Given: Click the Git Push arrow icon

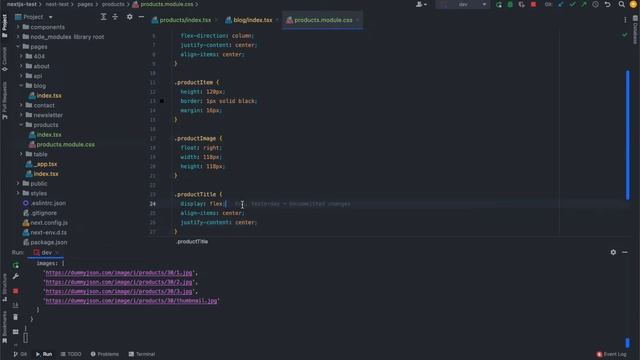Looking at the screenshot, I should pos(584,4).
